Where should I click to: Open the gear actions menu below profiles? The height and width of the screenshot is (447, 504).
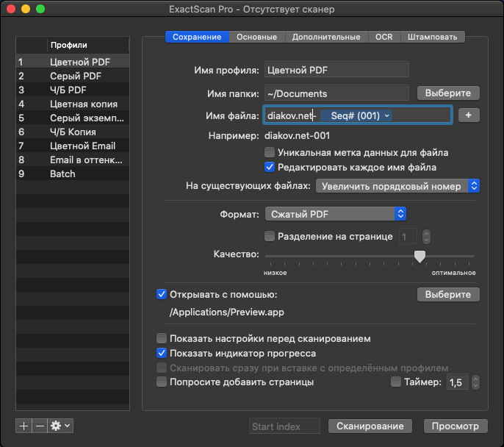click(60, 426)
